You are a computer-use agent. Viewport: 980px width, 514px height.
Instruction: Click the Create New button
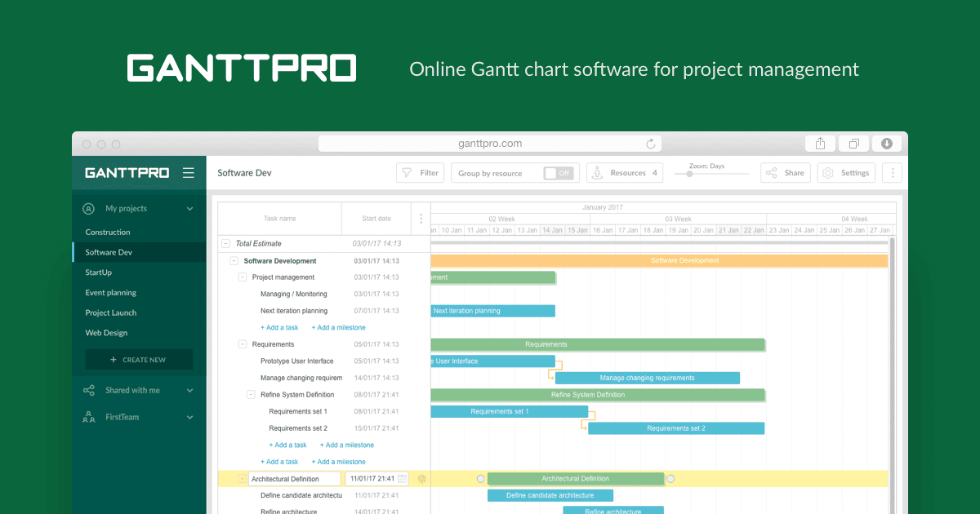(139, 360)
